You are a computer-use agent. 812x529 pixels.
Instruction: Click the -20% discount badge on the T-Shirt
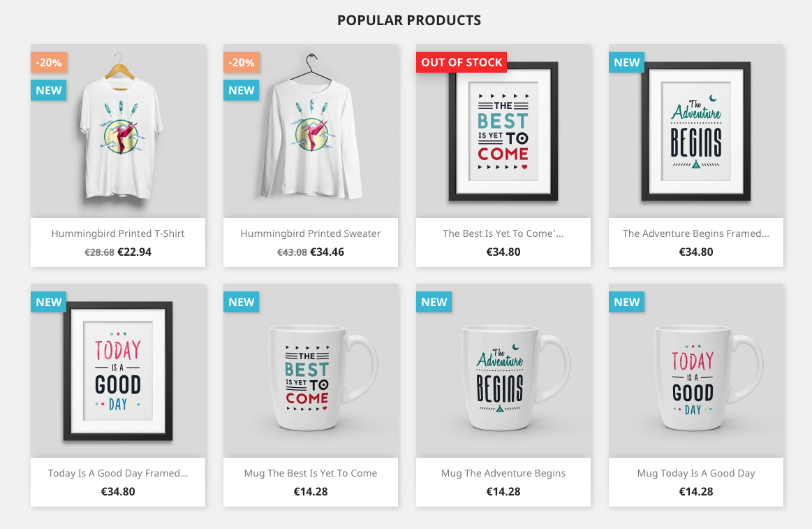49,62
